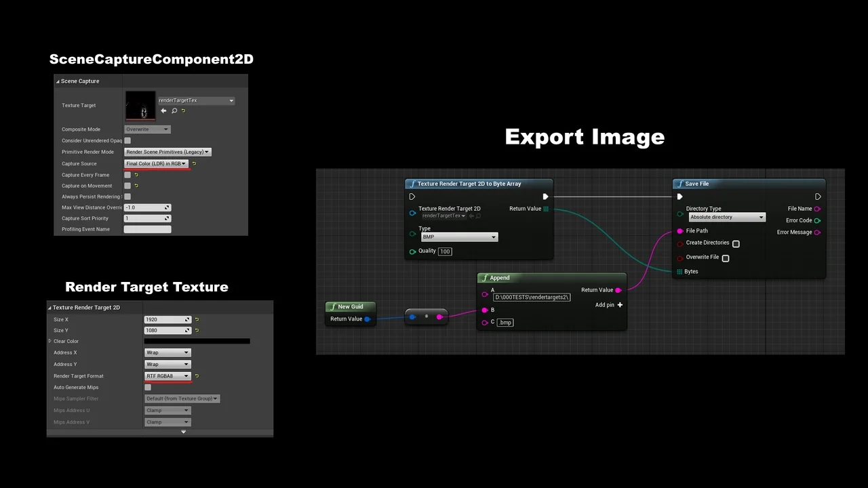Collapse the Scene Capture section header
Screen dimensions: 868x488
(58, 81)
